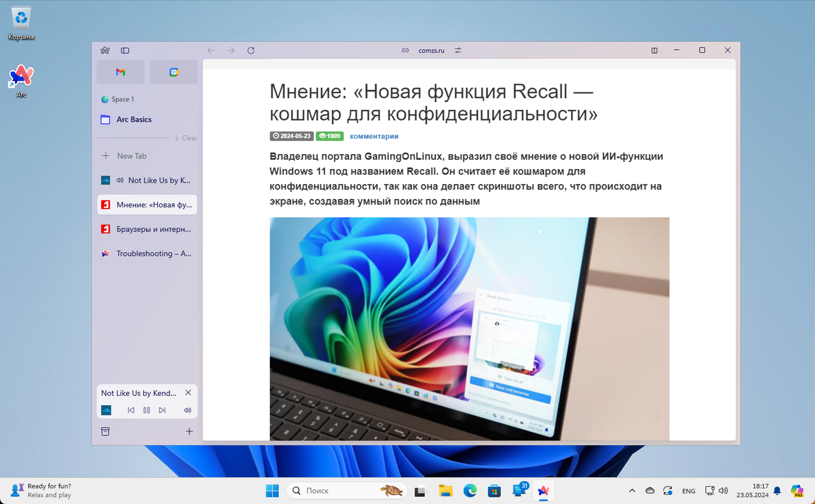
Task: Reload the comss.ru page
Action: (251, 51)
